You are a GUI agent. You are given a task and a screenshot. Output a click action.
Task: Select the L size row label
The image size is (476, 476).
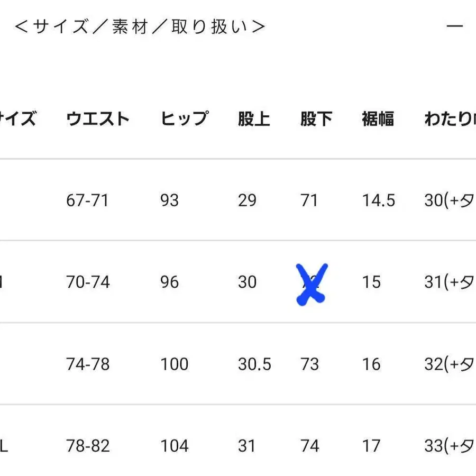(x=3, y=446)
